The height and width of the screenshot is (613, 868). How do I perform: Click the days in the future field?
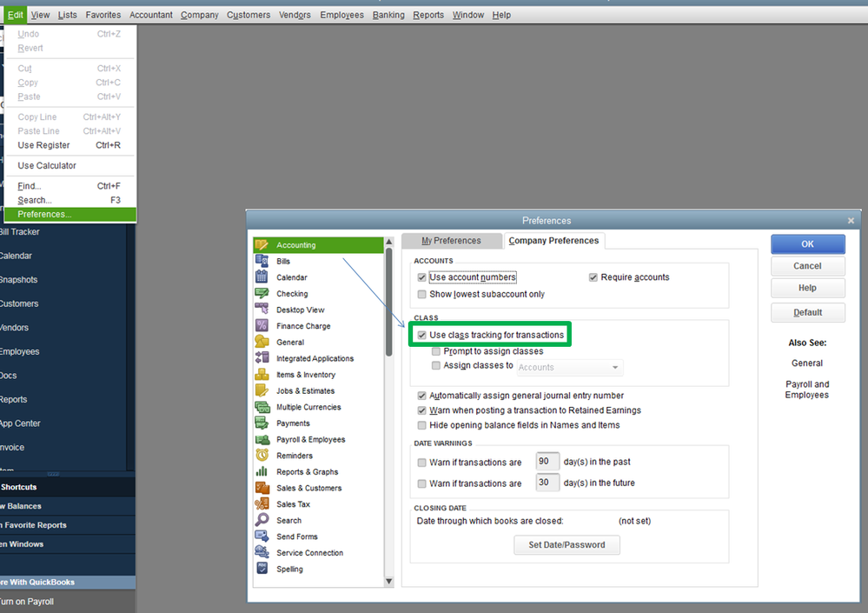pos(547,483)
